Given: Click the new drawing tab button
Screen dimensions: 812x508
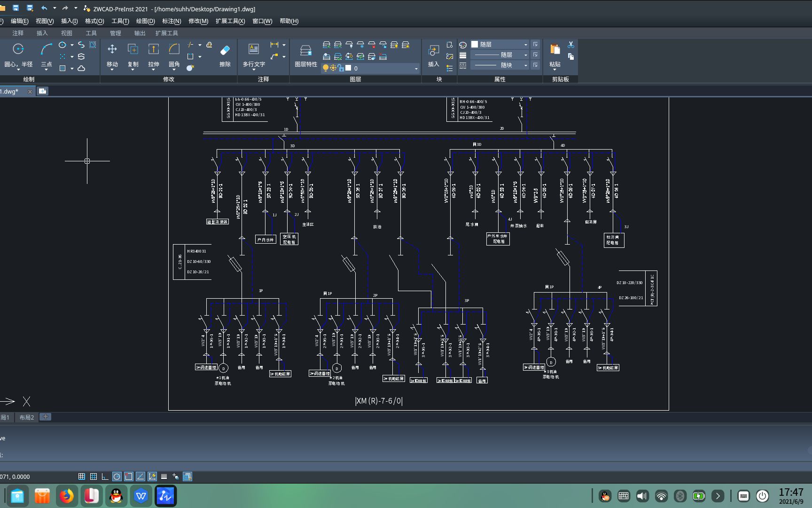Looking at the screenshot, I should (42, 91).
